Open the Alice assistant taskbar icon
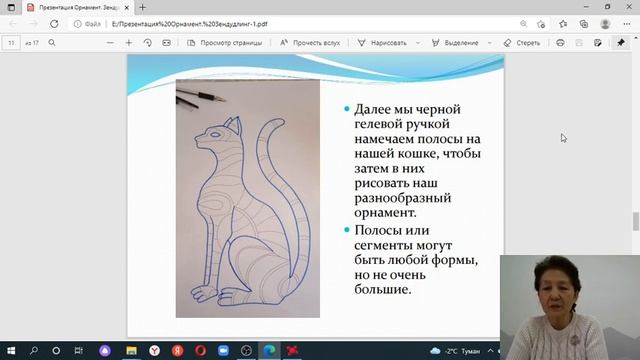The height and width of the screenshot is (360, 640). pyautogui.click(x=105, y=351)
